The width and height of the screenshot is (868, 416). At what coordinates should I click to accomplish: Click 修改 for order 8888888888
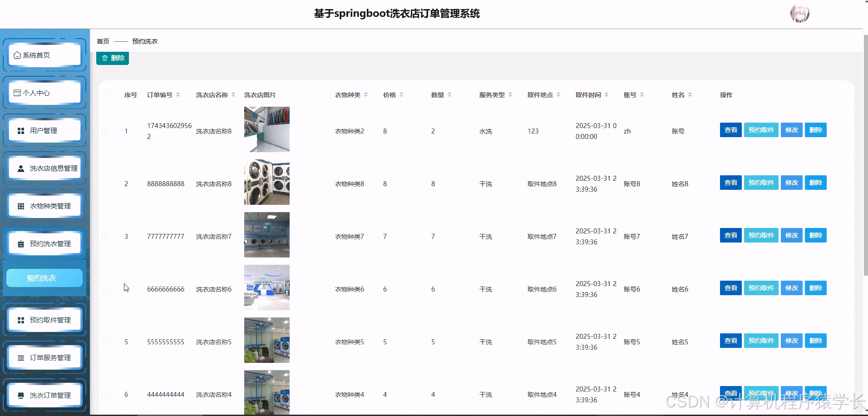click(x=791, y=183)
